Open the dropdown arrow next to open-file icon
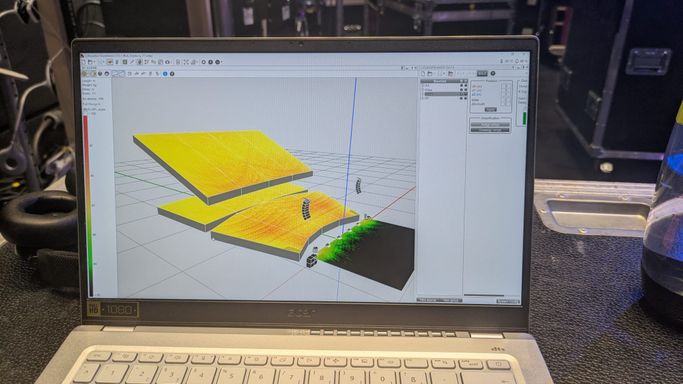This screenshot has width=683, height=384. (x=94, y=62)
